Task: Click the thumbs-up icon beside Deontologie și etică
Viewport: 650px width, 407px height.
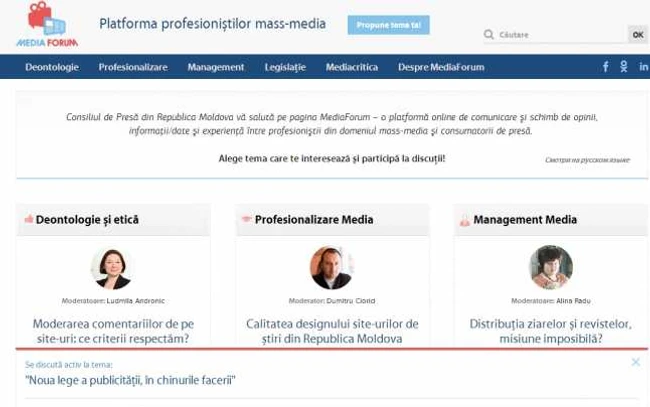Action: click(29, 219)
